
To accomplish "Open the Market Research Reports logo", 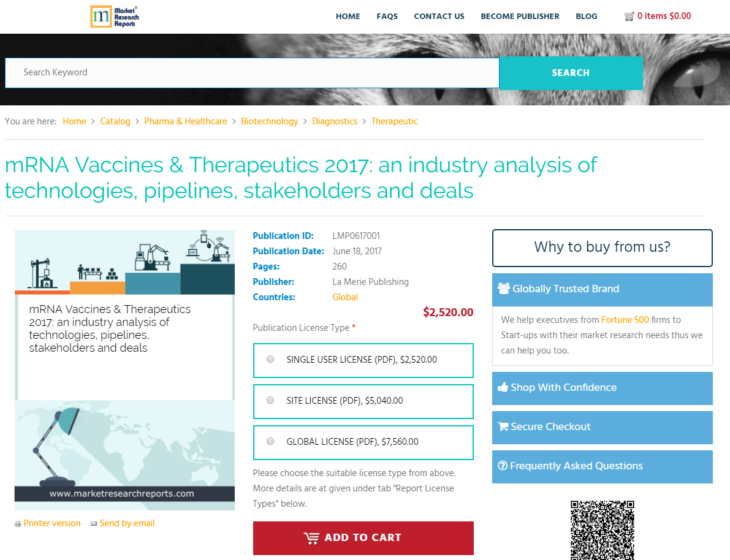I will [x=115, y=17].
